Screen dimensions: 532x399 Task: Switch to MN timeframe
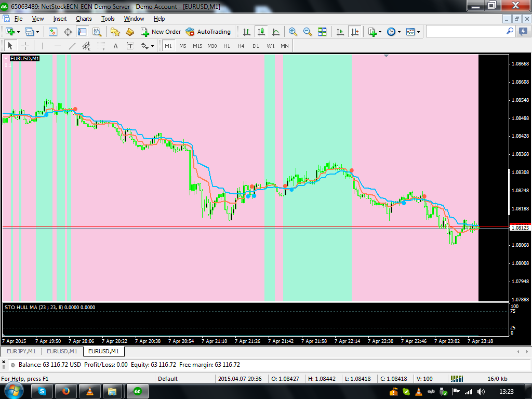285,46
